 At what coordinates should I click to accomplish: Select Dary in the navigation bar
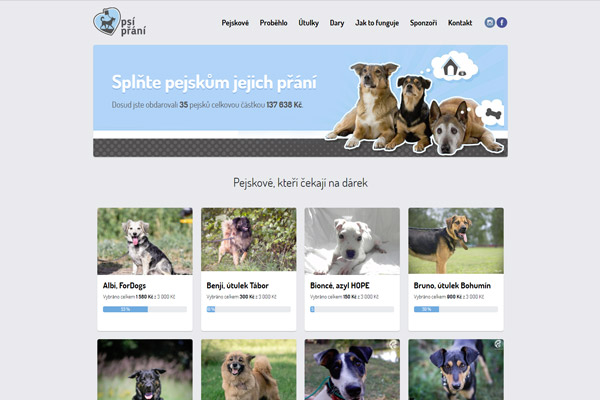point(337,23)
